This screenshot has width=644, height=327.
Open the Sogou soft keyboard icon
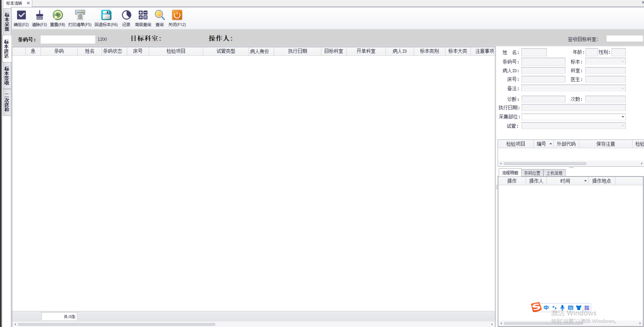(x=570, y=308)
